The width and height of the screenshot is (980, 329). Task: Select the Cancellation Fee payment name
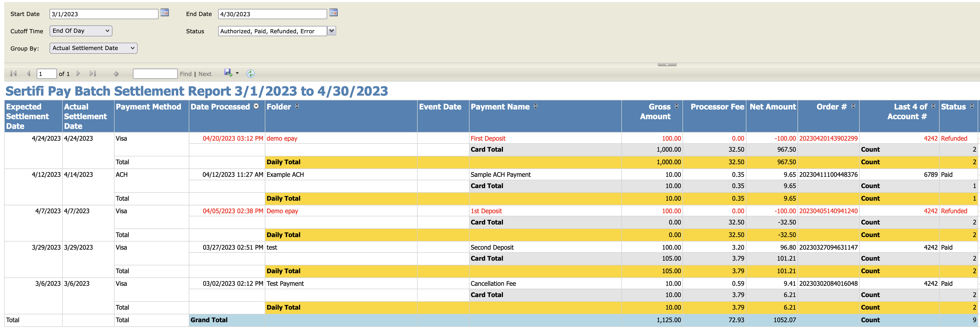tap(493, 284)
